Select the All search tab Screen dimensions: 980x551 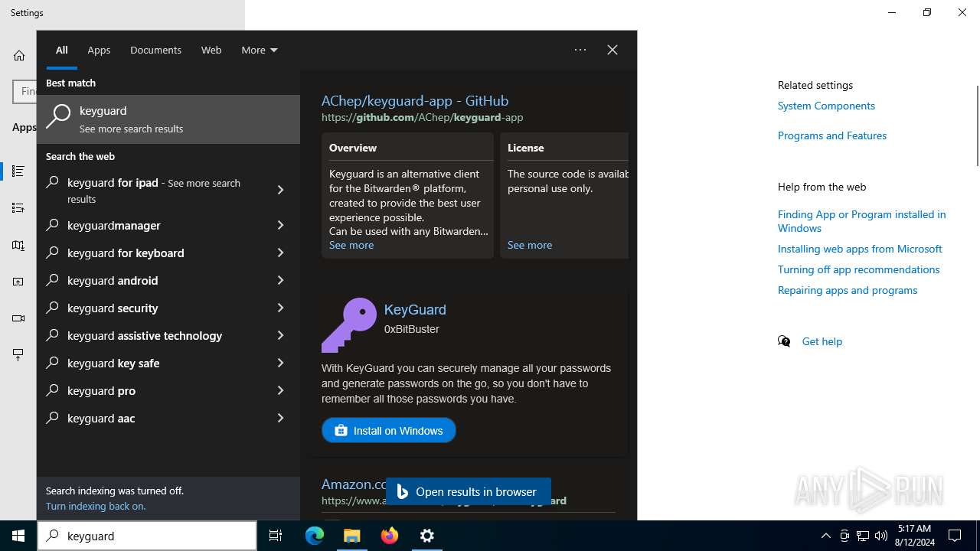(62, 50)
